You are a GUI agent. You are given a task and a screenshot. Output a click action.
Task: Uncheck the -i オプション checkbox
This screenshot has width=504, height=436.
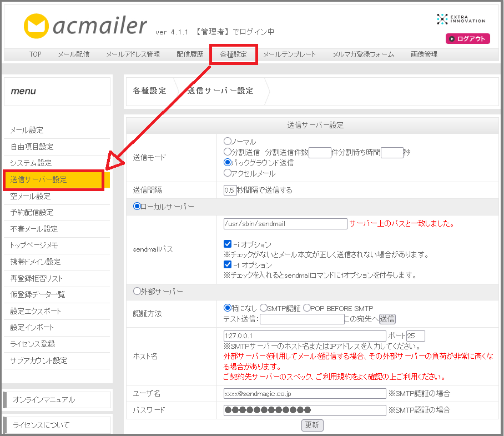(228, 244)
